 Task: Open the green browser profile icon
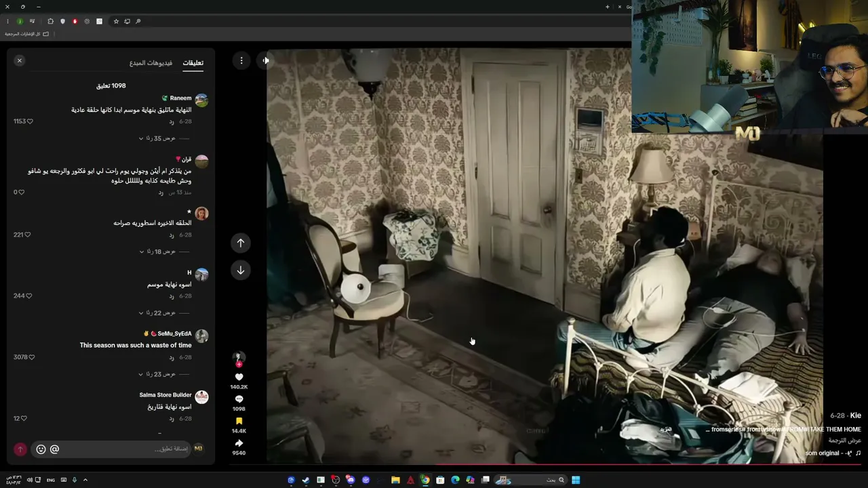(x=20, y=22)
